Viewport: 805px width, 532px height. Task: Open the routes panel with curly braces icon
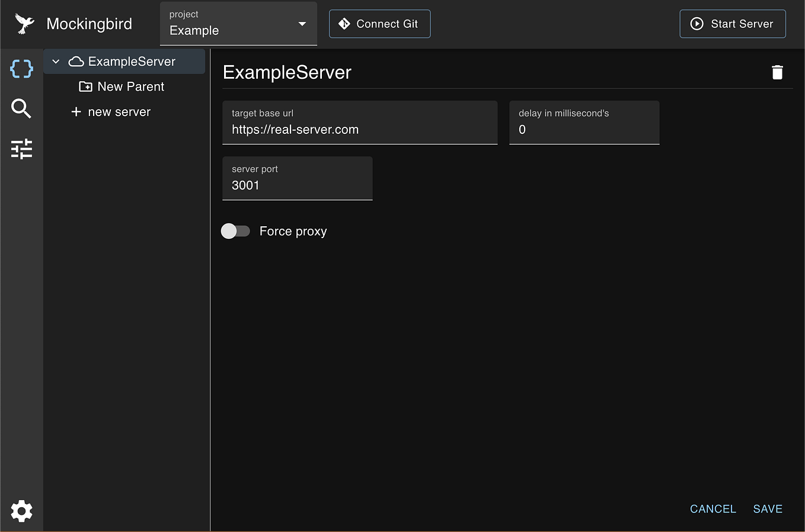(21, 69)
